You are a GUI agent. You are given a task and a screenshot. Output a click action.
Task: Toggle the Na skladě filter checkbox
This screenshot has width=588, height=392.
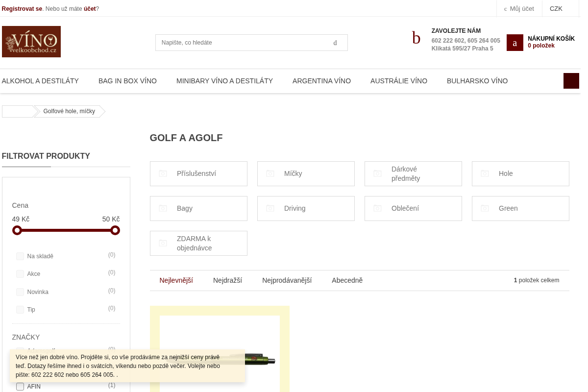click(x=20, y=256)
